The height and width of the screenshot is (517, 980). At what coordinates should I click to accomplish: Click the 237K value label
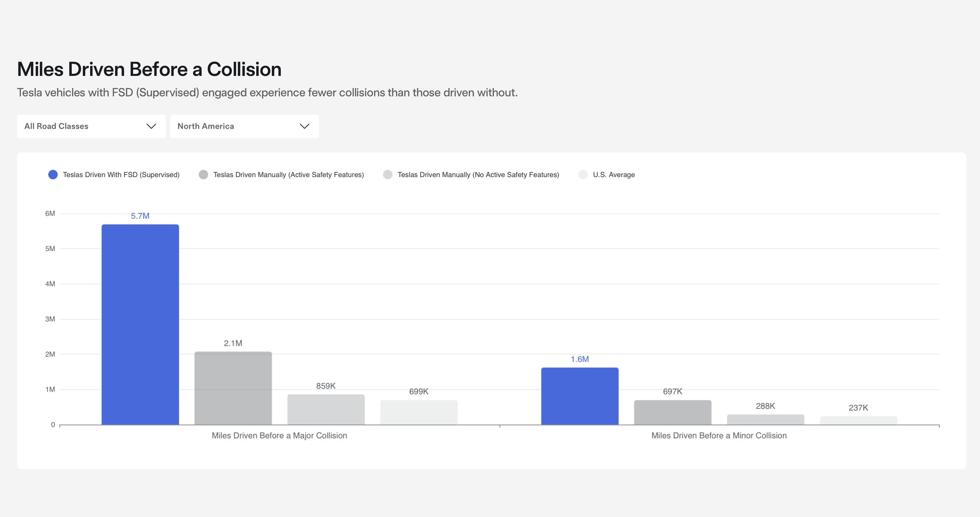click(858, 408)
